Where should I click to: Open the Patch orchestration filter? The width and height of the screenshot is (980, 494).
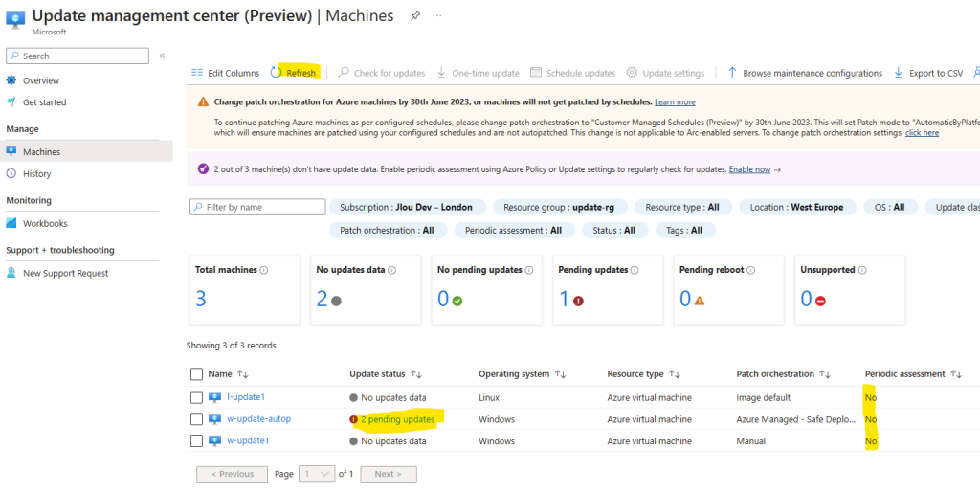coord(387,230)
